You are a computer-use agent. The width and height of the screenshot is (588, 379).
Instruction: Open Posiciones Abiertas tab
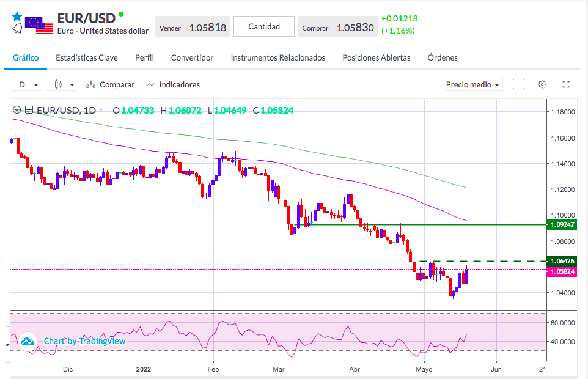[x=376, y=57]
